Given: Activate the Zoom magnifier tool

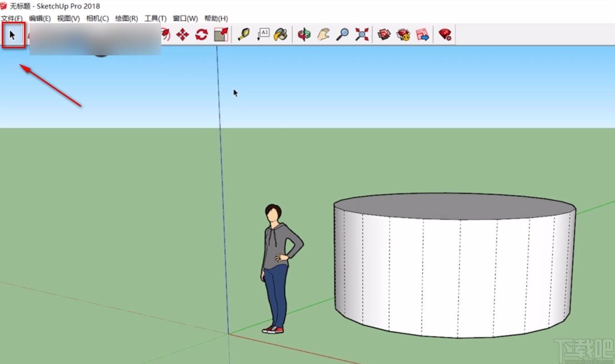Looking at the screenshot, I should [343, 34].
